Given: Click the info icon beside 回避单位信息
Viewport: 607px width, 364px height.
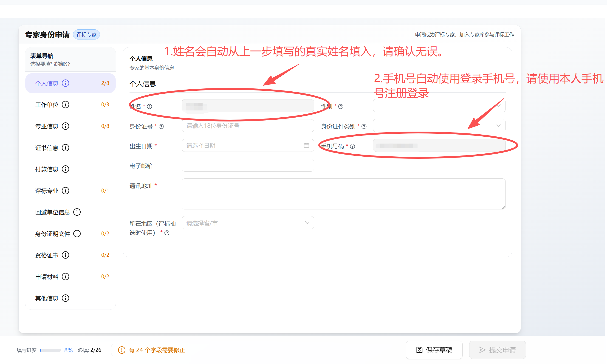Looking at the screenshot, I should point(77,212).
